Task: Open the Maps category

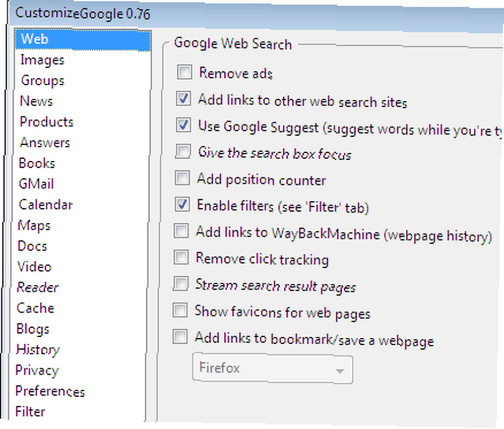Action: point(34,225)
